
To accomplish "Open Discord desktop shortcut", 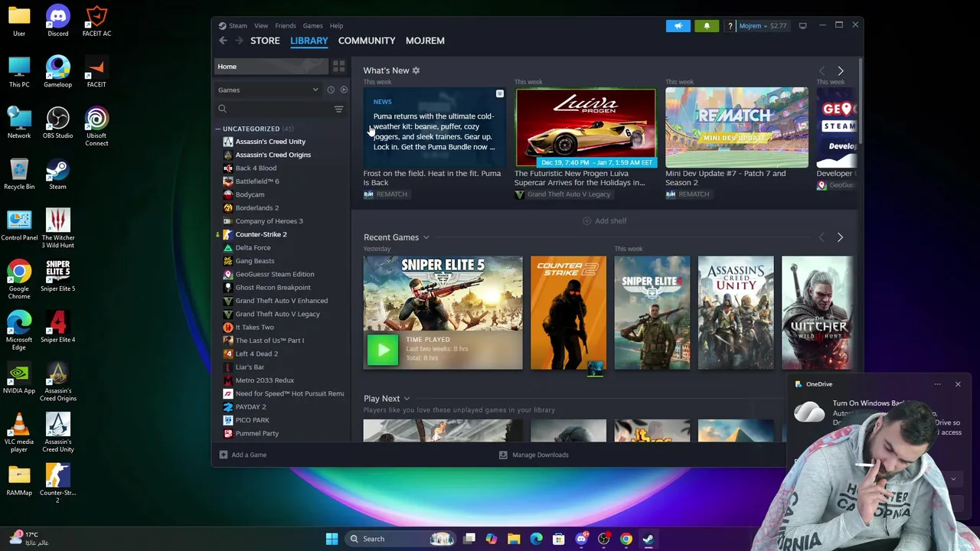I will click(57, 21).
